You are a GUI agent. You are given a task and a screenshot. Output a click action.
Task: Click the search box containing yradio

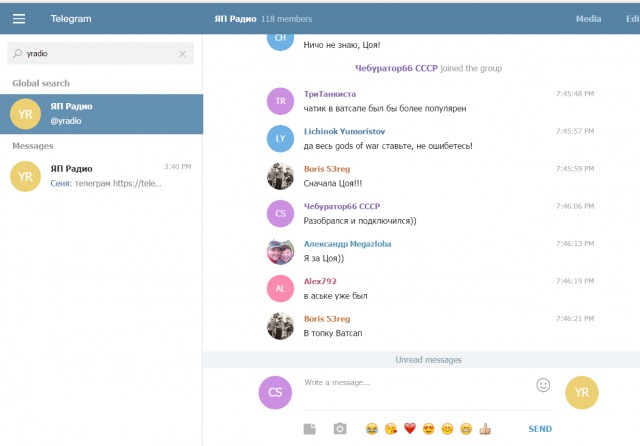(x=100, y=53)
